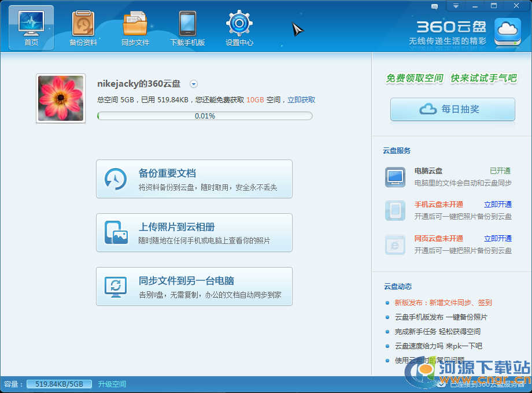The width and height of the screenshot is (532, 393).
Task: Click 升级空间 in the status bar
Action: pos(112,384)
